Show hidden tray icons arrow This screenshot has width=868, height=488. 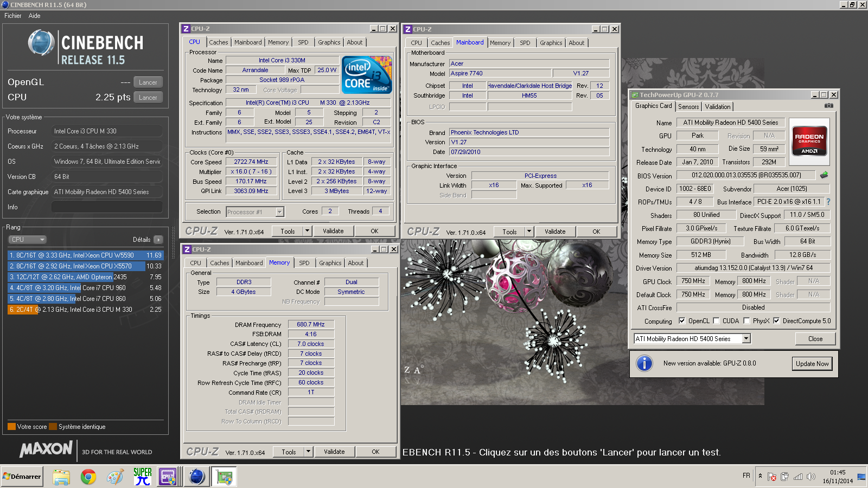(760, 476)
